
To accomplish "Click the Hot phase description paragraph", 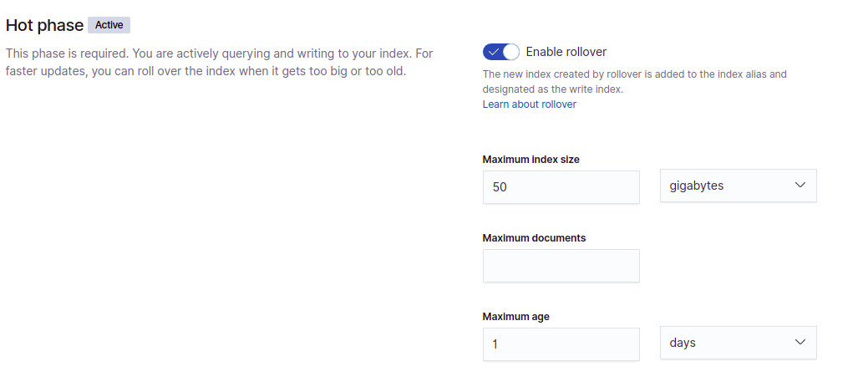I will click(219, 62).
